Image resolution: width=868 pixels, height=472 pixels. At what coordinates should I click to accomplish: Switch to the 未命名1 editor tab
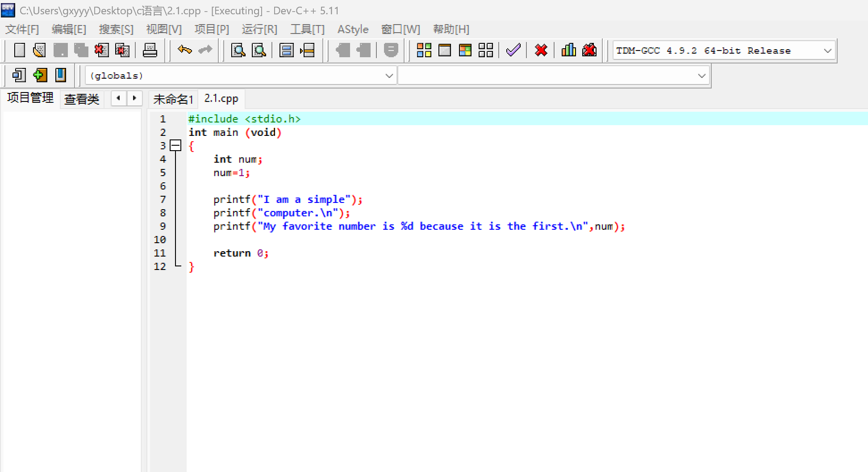click(173, 99)
